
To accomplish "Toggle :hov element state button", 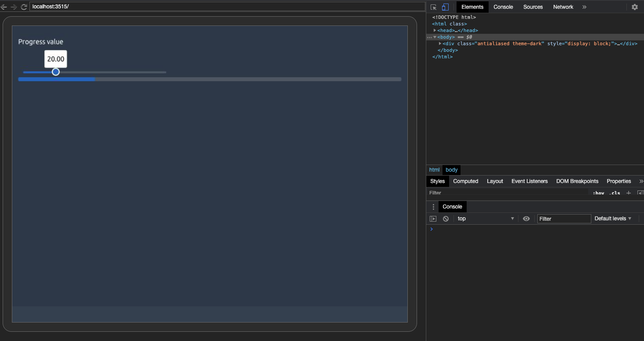I will point(598,193).
